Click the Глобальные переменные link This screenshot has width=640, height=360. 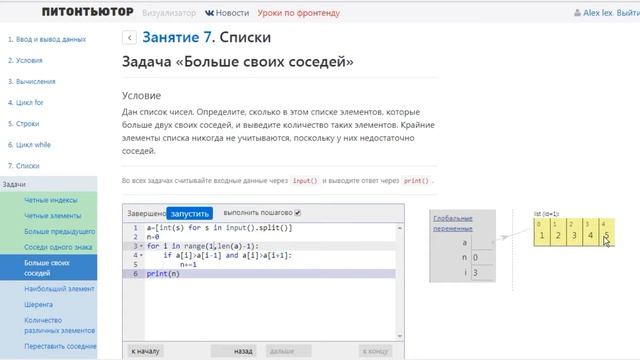(x=453, y=224)
